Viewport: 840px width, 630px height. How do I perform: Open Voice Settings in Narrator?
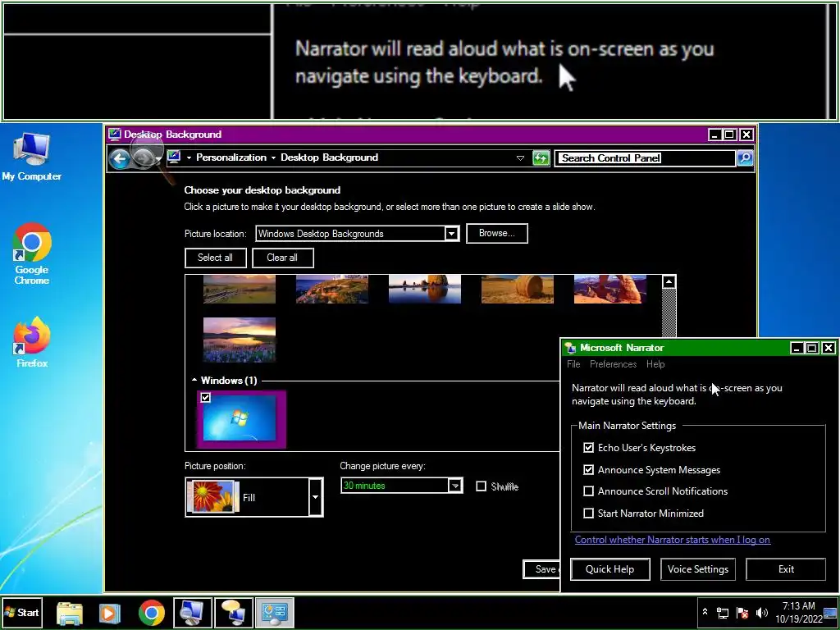[697, 569]
